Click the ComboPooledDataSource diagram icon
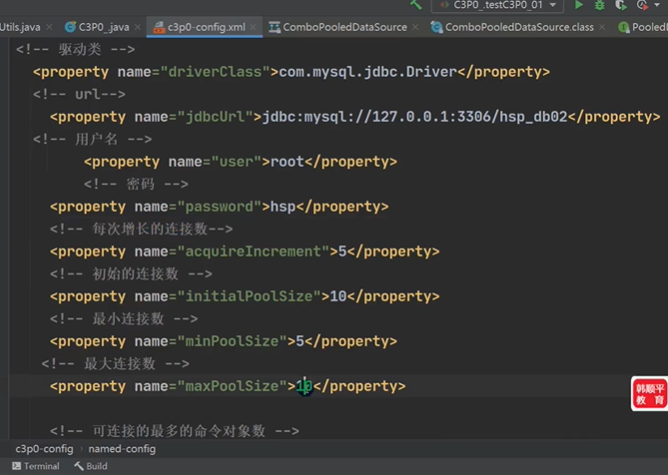The width and height of the screenshot is (668, 475). (274, 28)
